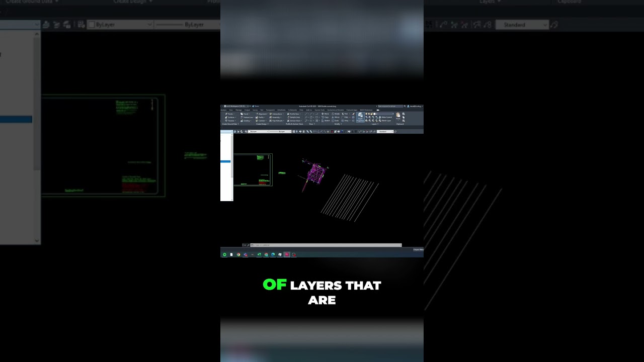Viewport: 644px width, 362px height.
Task: Select the Section Views tool
Action: (x=294, y=121)
